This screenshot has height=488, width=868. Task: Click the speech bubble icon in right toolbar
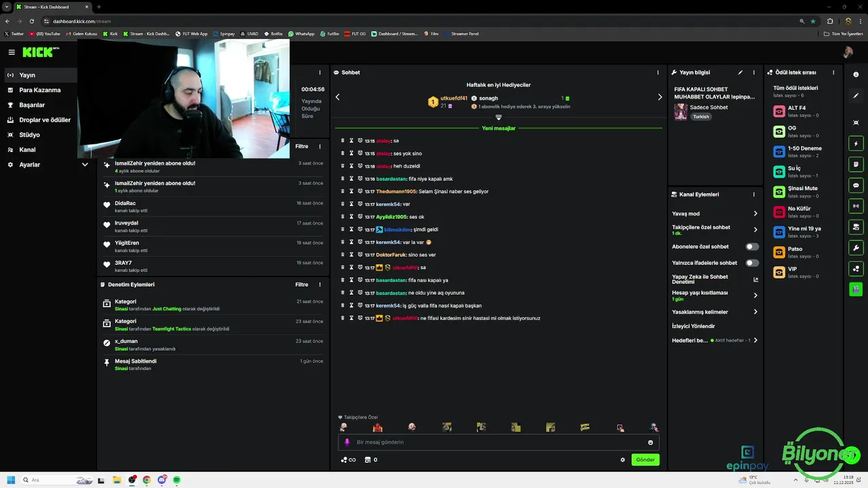(x=856, y=185)
